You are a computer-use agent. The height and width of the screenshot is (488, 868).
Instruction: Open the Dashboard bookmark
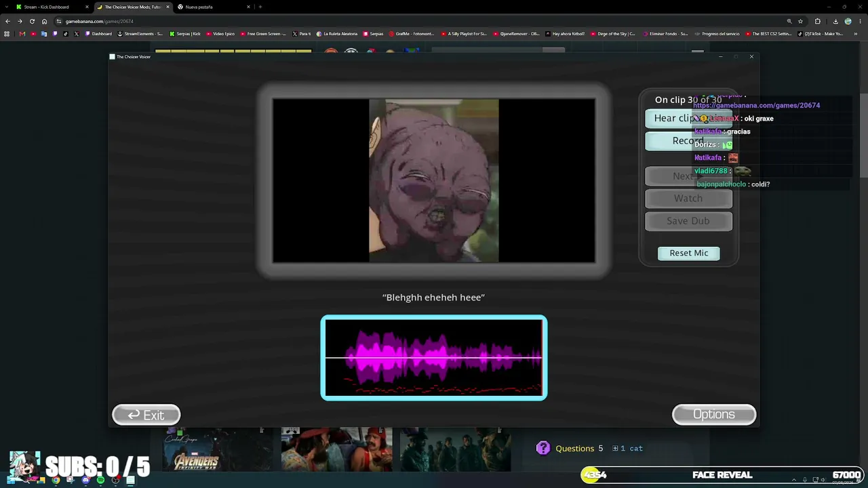(98, 34)
